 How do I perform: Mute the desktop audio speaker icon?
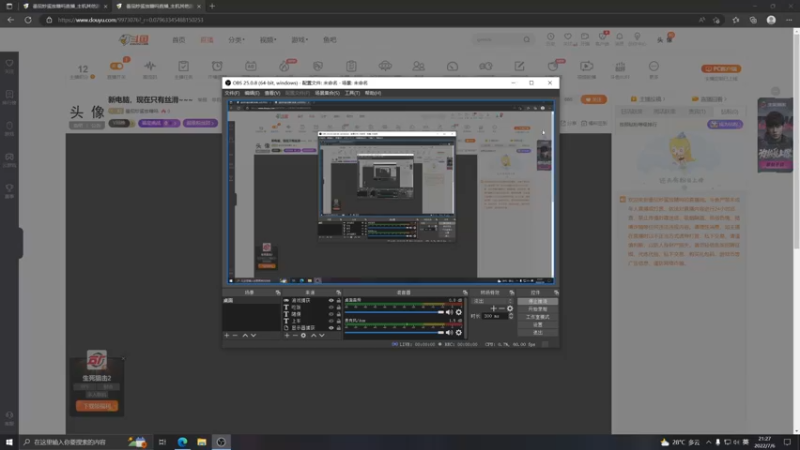click(x=449, y=312)
